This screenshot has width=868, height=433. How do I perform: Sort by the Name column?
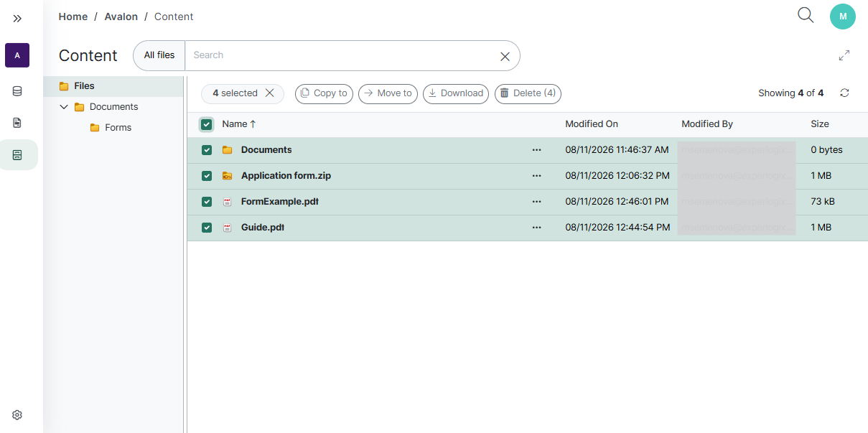click(x=239, y=124)
